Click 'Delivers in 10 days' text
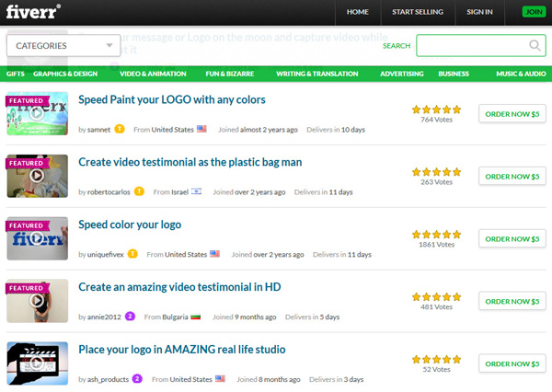 [x=336, y=130]
